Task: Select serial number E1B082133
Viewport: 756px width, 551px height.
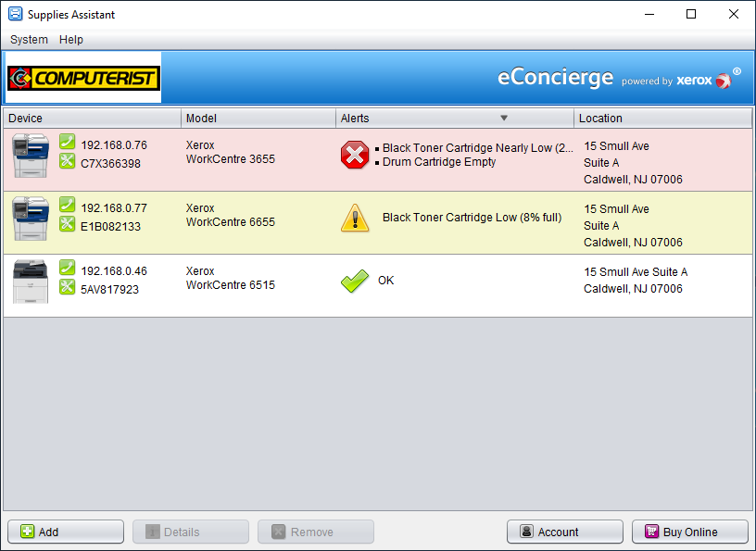Action: pos(110,227)
